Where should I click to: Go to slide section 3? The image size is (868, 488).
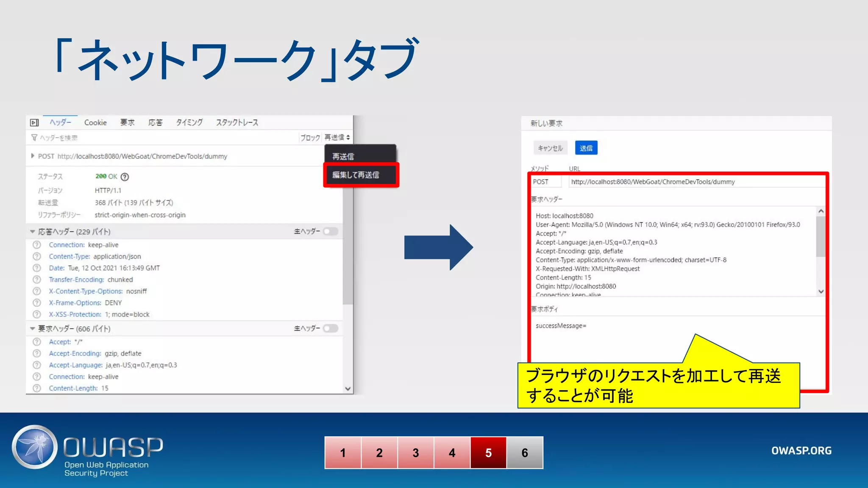pyautogui.click(x=416, y=452)
